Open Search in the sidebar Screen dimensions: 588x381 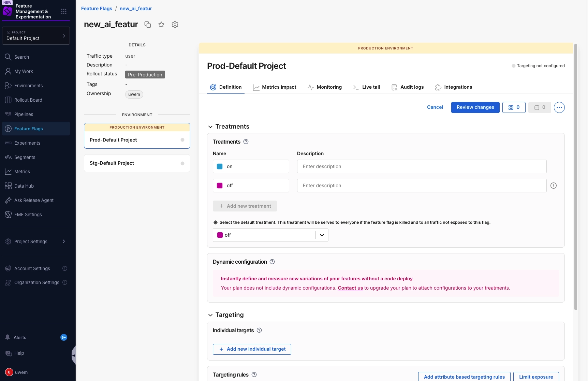pyautogui.click(x=36, y=57)
